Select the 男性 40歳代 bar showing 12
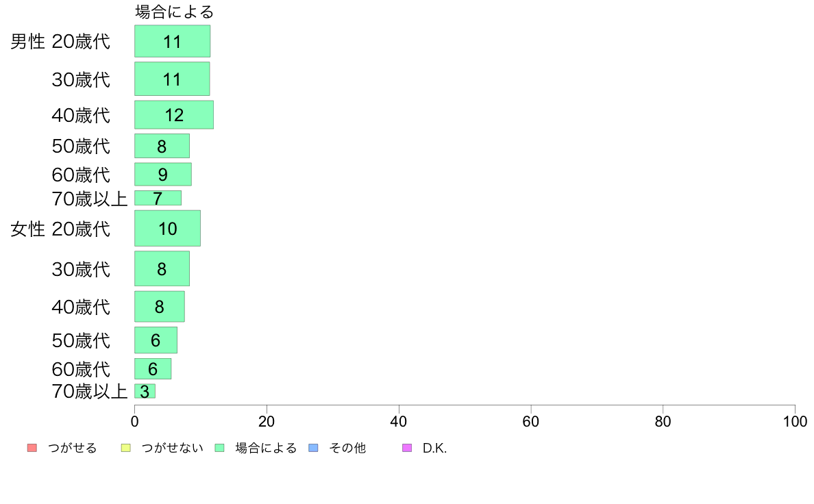The height and width of the screenshot is (504, 814). coord(174,115)
